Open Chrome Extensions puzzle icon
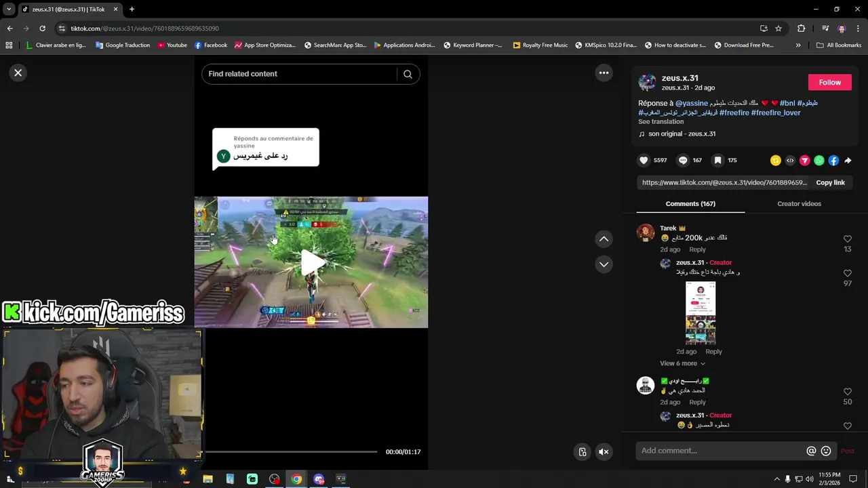 [801, 28]
